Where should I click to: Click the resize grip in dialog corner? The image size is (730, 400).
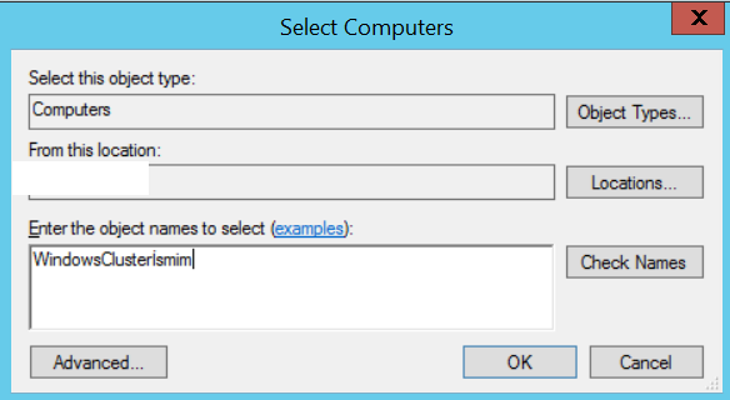[712, 384]
